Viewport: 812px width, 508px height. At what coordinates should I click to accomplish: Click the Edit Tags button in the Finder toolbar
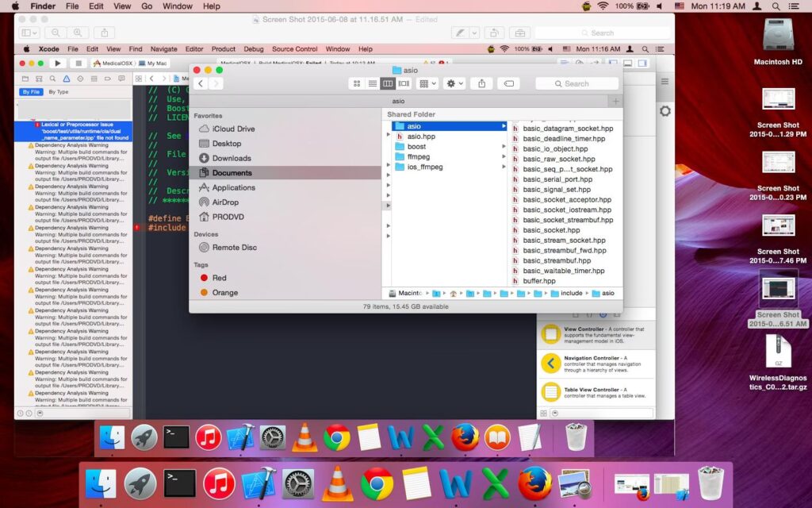pyautogui.click(x=509, y=83)
